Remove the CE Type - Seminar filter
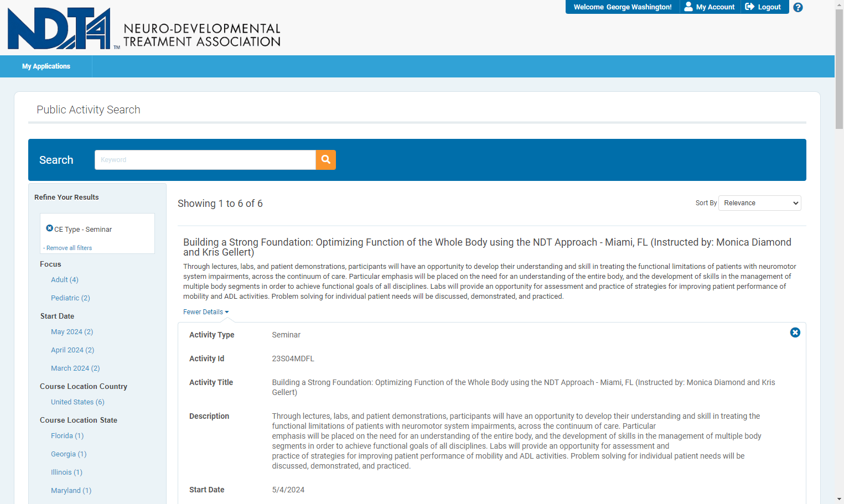The image size is (844, 504). coord(49,228)
